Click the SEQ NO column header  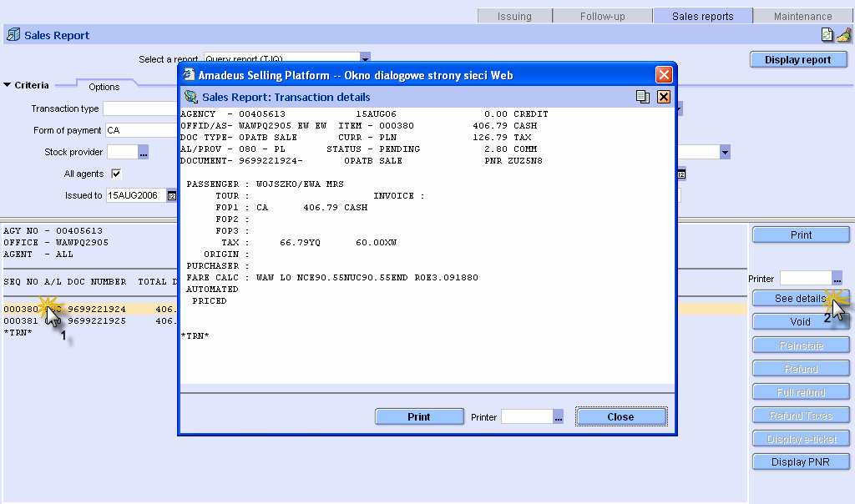[x=21, y=282]
